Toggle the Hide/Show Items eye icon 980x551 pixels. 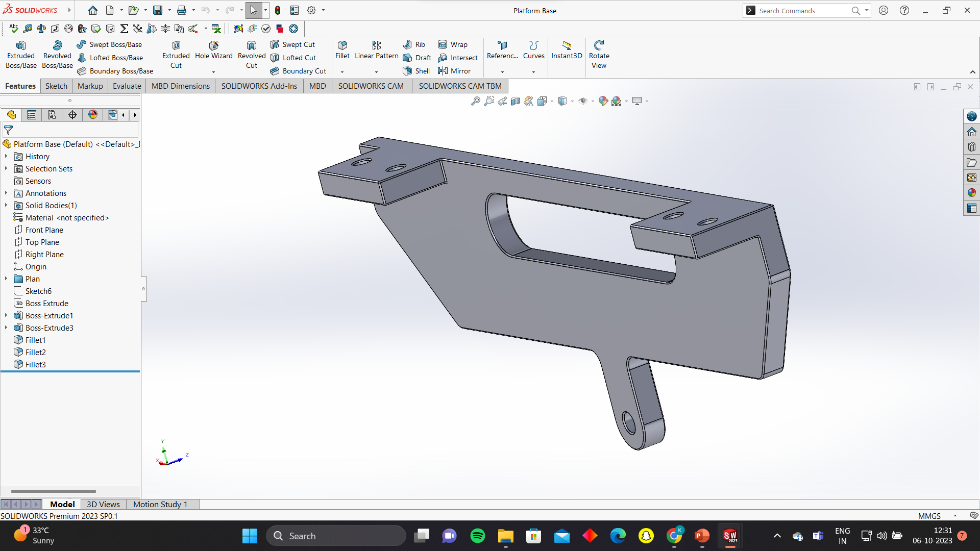coord(583,101)
